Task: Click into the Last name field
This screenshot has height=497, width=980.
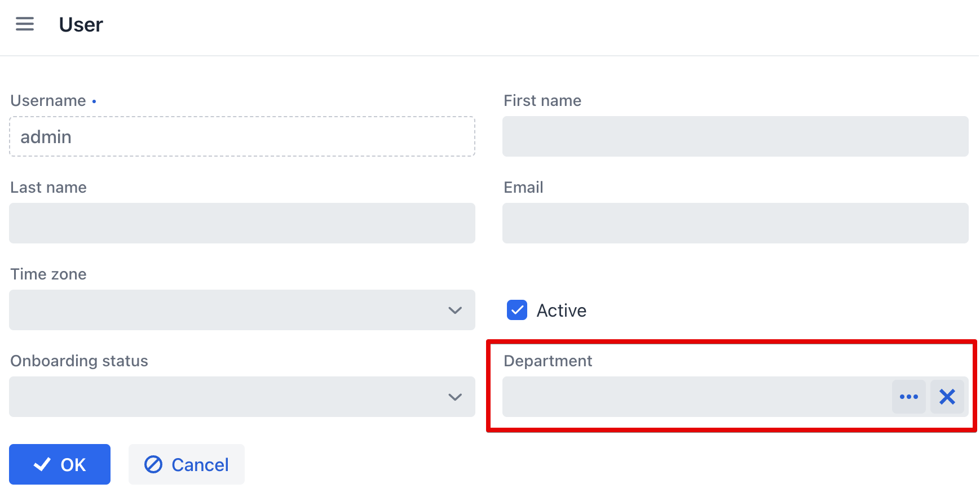Action: 242,223
